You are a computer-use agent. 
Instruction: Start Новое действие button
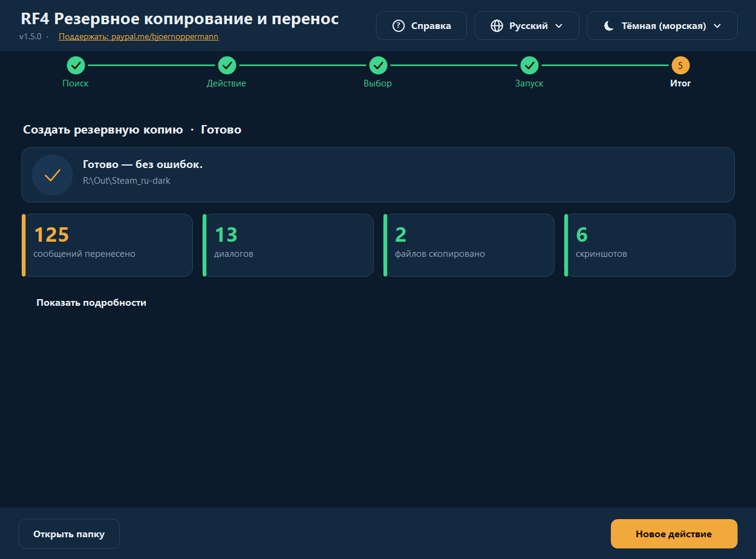(674, 534)
